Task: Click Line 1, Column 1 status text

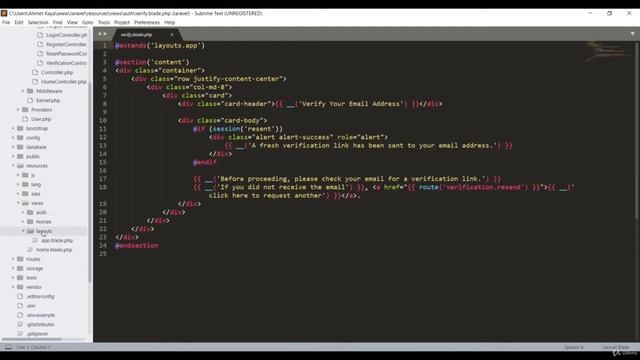Action: click(x=33, y=347)
